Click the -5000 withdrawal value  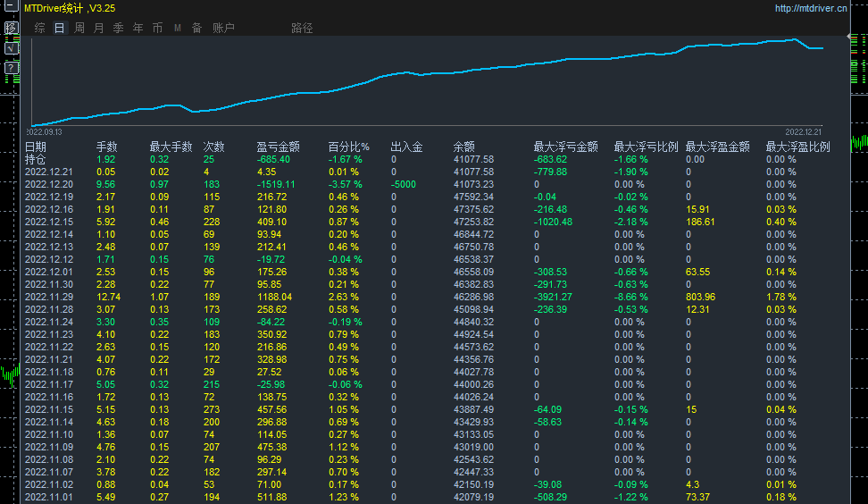(x=403, y=184)
